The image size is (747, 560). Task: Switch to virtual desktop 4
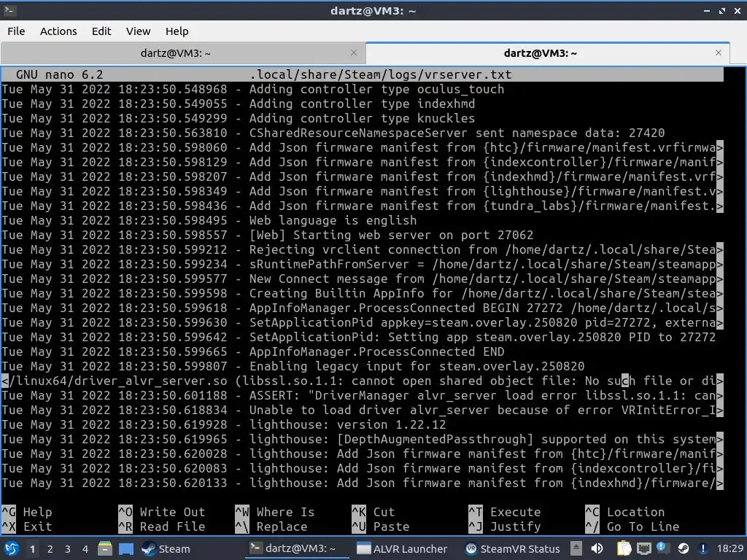click(85, 549)
